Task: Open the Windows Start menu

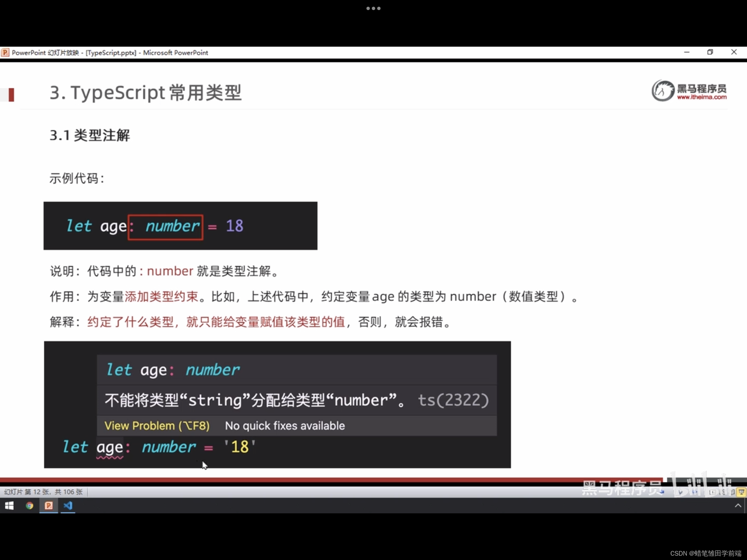Action: (9, 505)
